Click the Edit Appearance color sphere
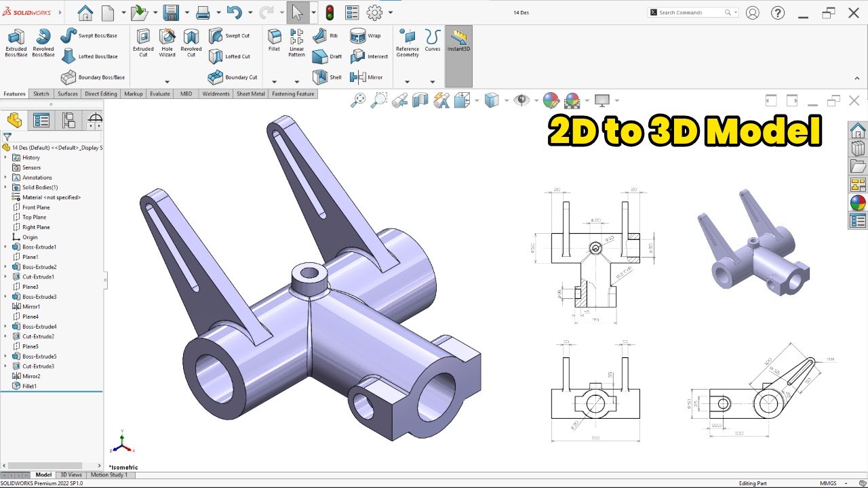 point(551,100)
